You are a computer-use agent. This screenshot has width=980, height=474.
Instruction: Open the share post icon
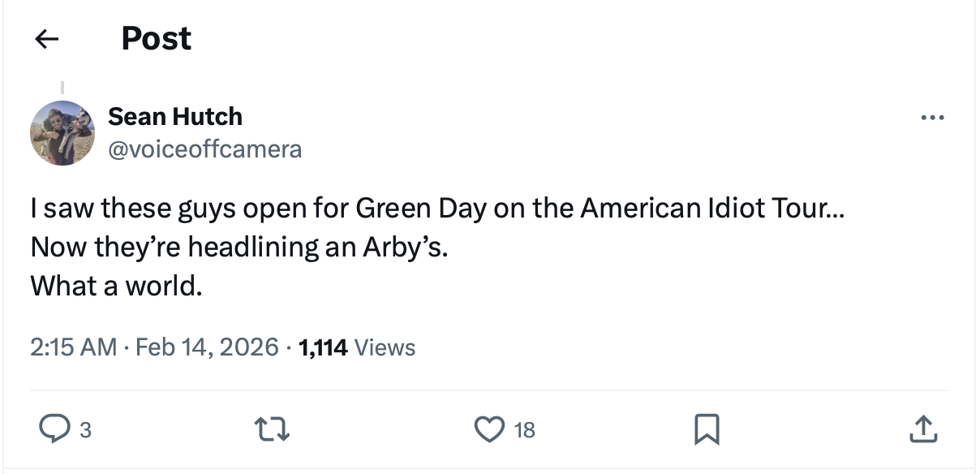click(x=922, y=429)
